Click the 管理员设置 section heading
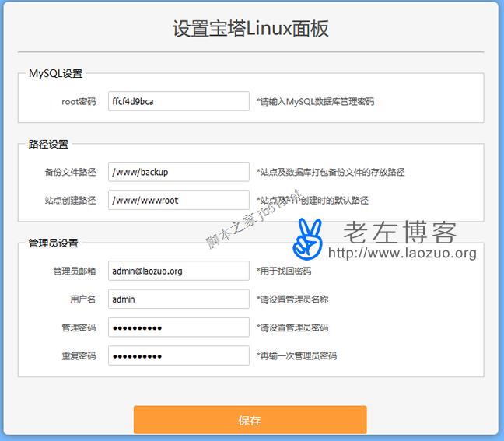 [54, 243]
